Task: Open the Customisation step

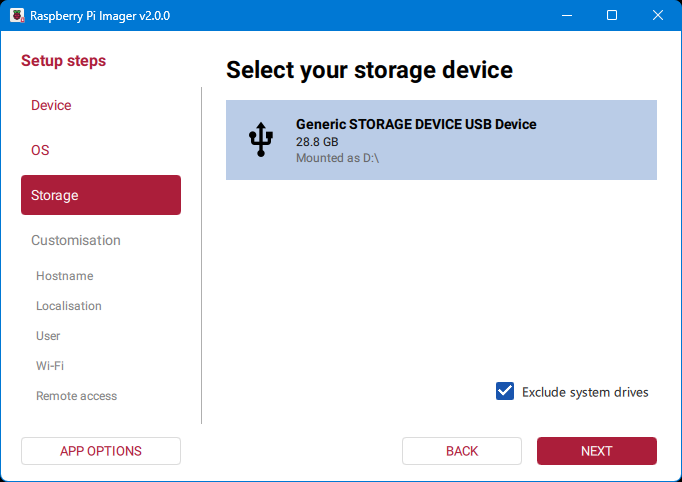Action: coord(76,240)
